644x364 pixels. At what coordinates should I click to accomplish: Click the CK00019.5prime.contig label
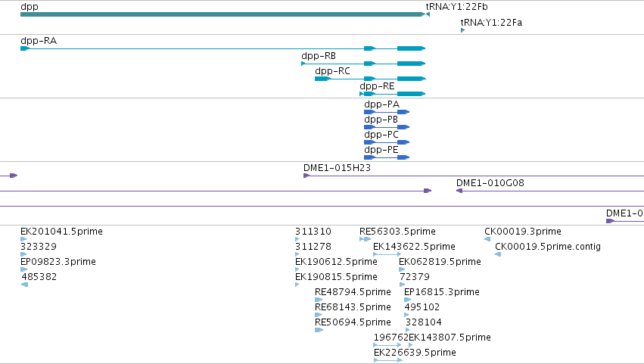coord(548,247)
